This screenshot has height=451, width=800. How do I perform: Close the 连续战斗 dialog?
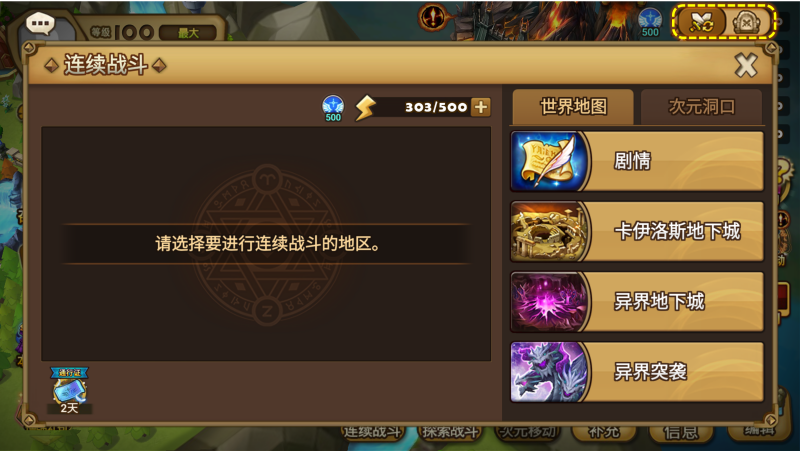pyautogui.click(x=746, y=65)
